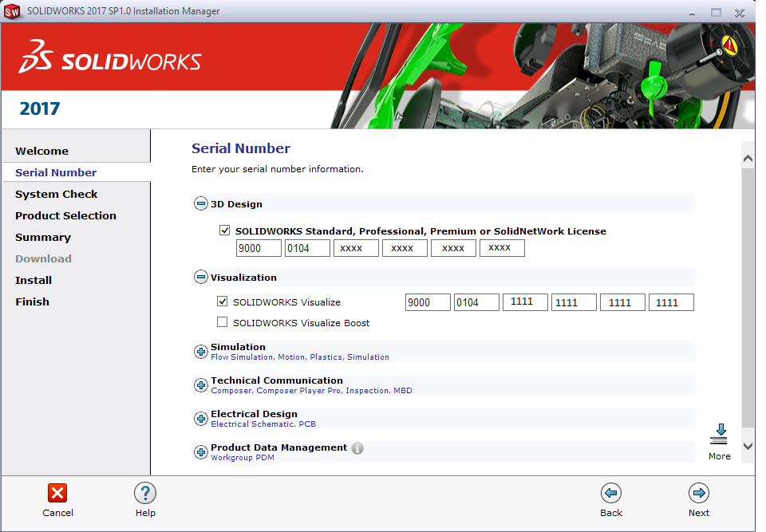Open Help with the question mark icon
Screen dimensions: 766x532
click(x=145, y=493)
